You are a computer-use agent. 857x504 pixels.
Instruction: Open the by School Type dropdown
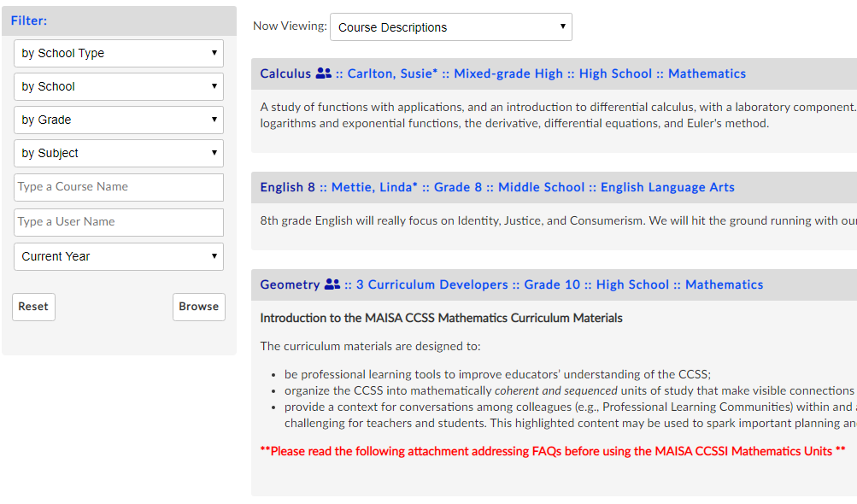pos(119,53)
